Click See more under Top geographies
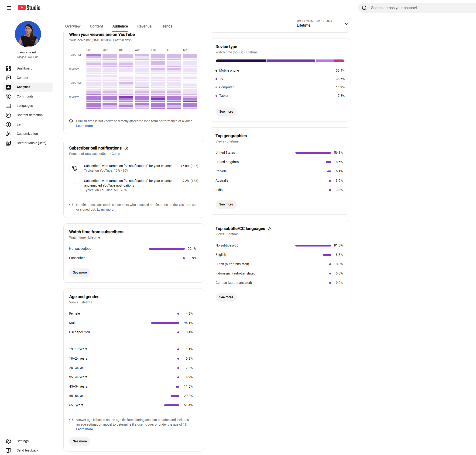The image size is (476, 455). point(226,205)
